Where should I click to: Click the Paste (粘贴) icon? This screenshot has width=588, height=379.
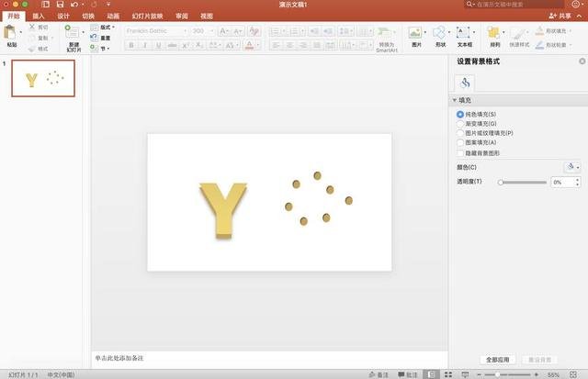(11, 32)
